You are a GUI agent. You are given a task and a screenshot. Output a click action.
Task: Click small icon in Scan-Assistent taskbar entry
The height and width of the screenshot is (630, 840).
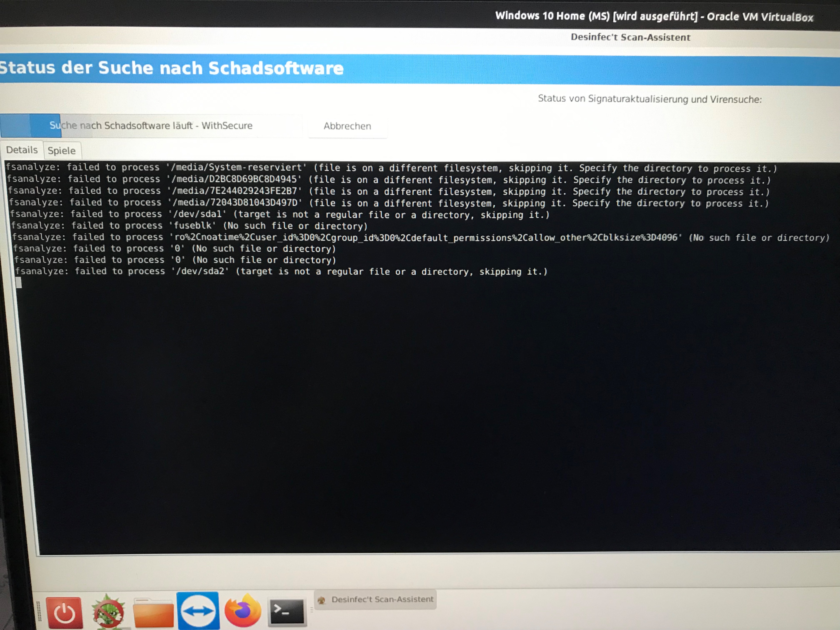[x=322, y=600]
